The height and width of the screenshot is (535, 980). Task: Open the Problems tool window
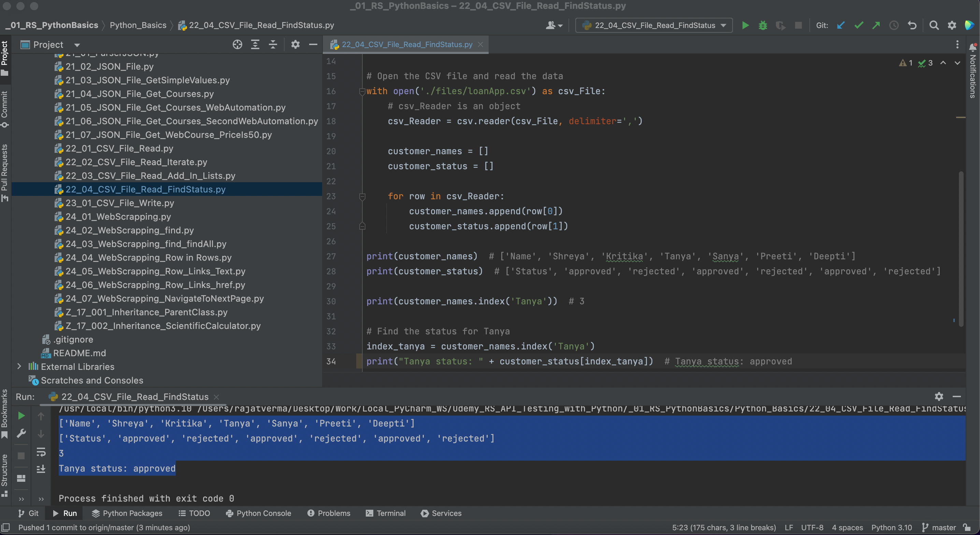point(329,513)
